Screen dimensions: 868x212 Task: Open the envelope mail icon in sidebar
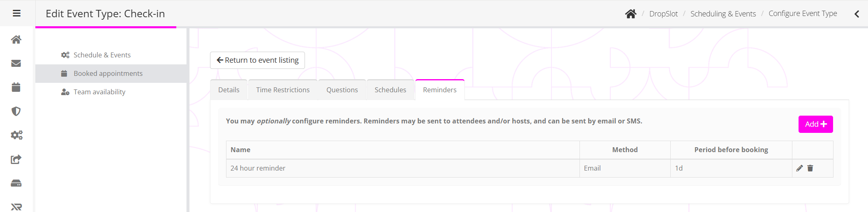pos(16,63)
